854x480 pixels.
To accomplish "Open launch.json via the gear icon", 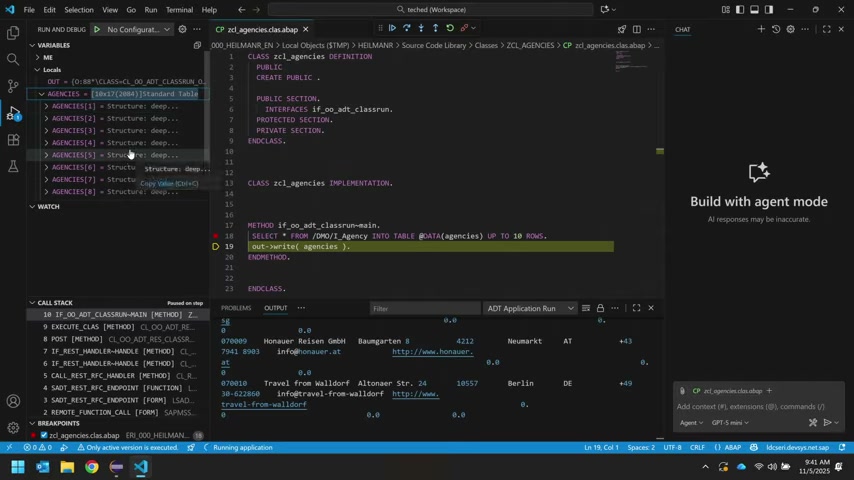I will click(x=182, y=29).
